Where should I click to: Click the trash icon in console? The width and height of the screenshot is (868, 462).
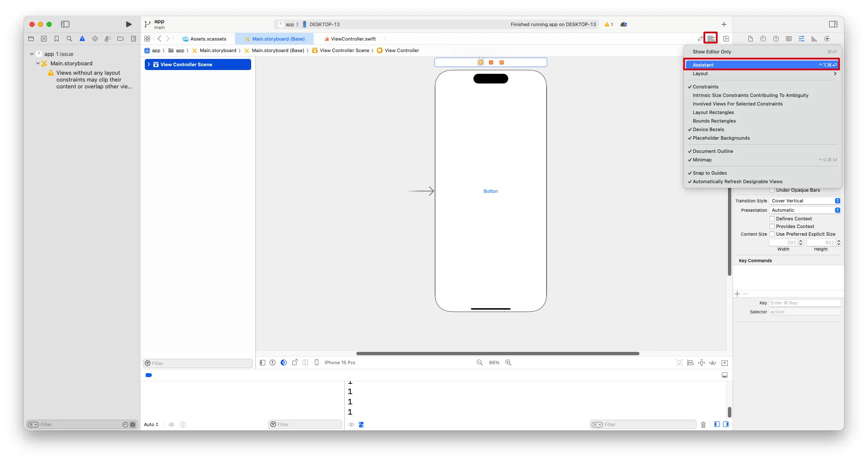pyautogui.click(x=703, y=424)
